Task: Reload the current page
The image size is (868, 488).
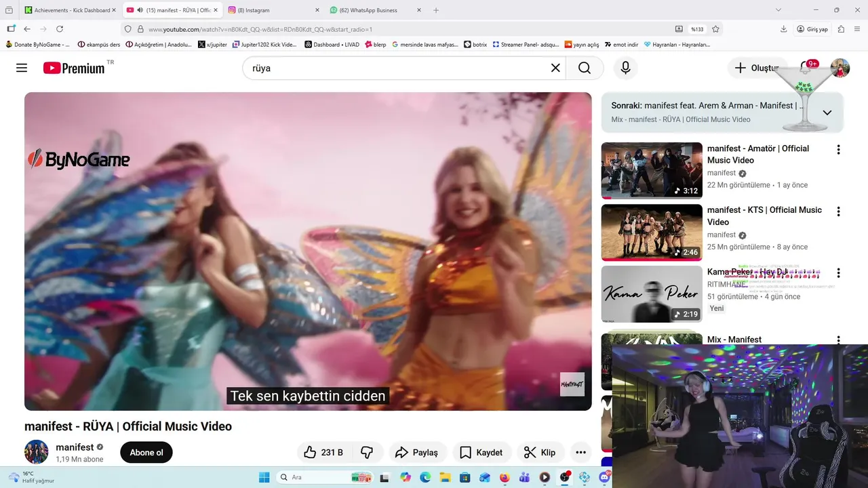Action: pos(60,29)
